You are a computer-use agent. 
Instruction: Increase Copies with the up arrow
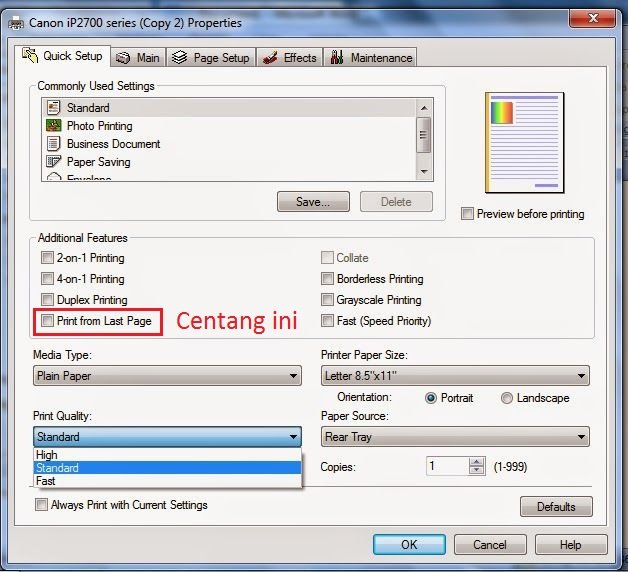477,462
